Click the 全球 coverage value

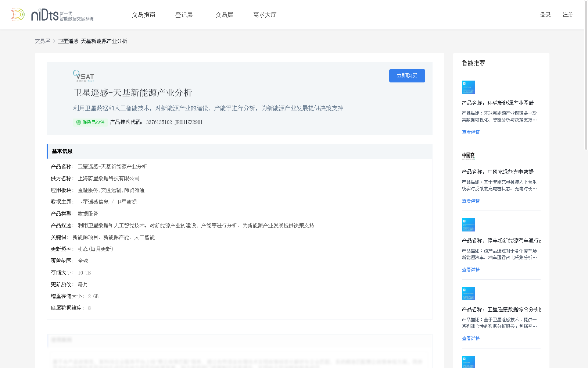point(83,261)
